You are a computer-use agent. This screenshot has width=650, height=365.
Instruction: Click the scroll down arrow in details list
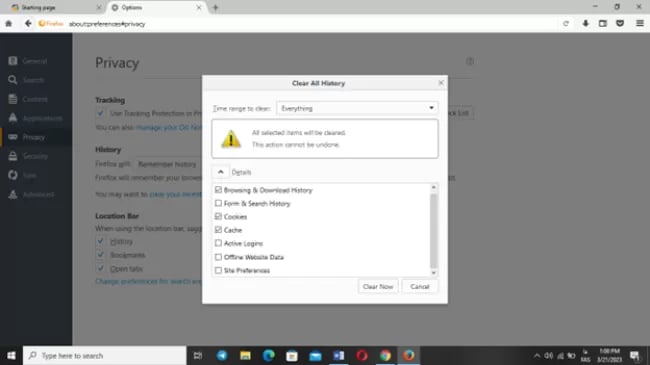(434, 273)
